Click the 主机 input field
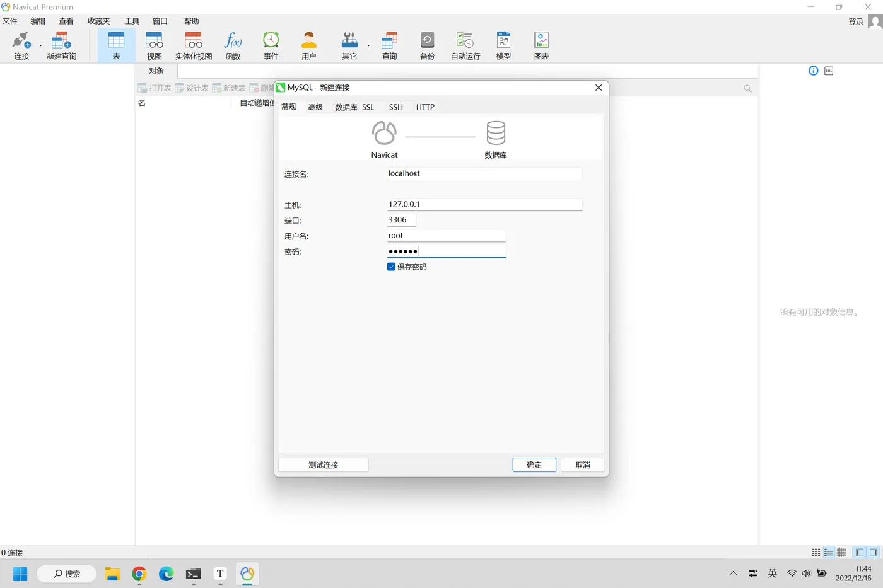 pos(484,204)
